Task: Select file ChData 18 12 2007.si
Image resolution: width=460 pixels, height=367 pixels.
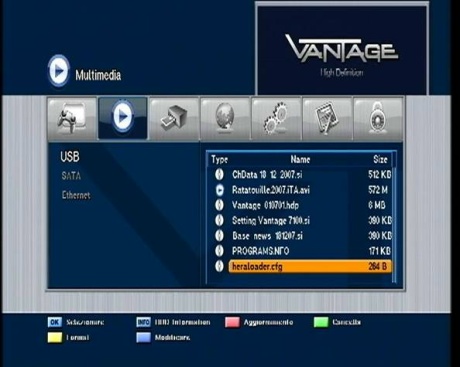Action: click(302, 175)
